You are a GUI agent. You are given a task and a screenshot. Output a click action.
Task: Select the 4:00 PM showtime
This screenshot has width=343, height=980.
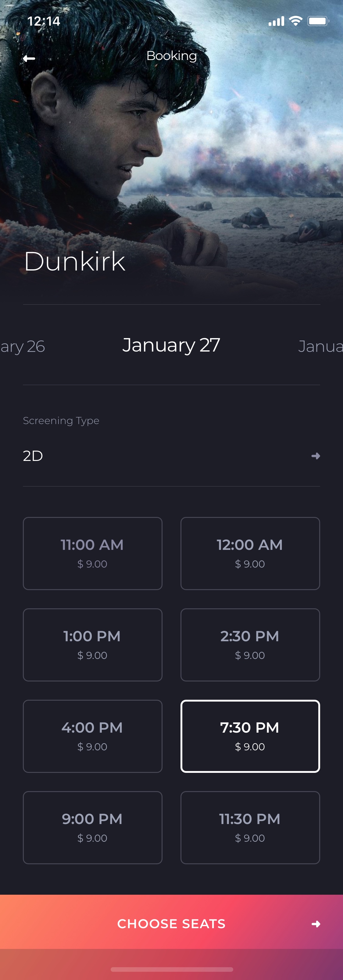[x=92, y=736]
